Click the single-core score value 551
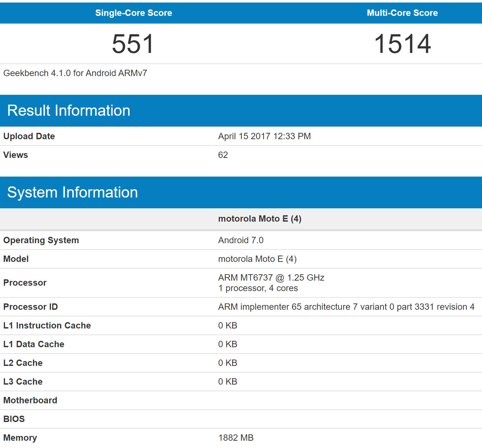 pos(133,44)
